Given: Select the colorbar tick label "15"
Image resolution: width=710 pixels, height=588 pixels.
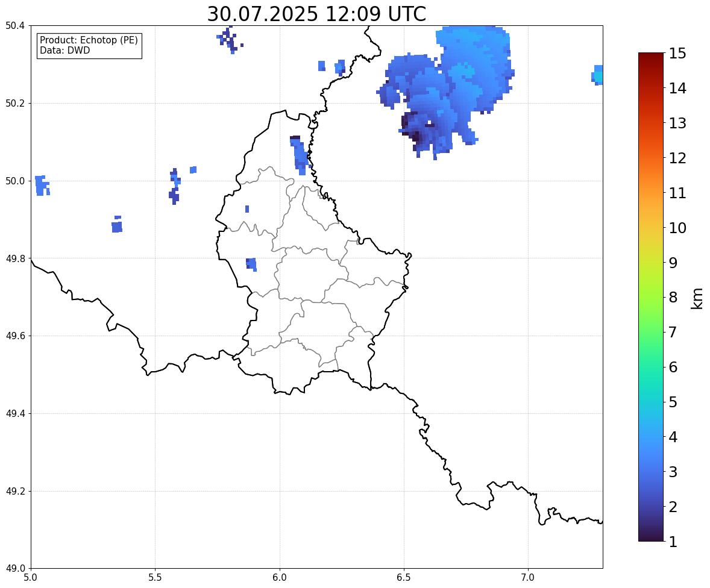Looking at the screenshot, I should (x=677, y=54).
